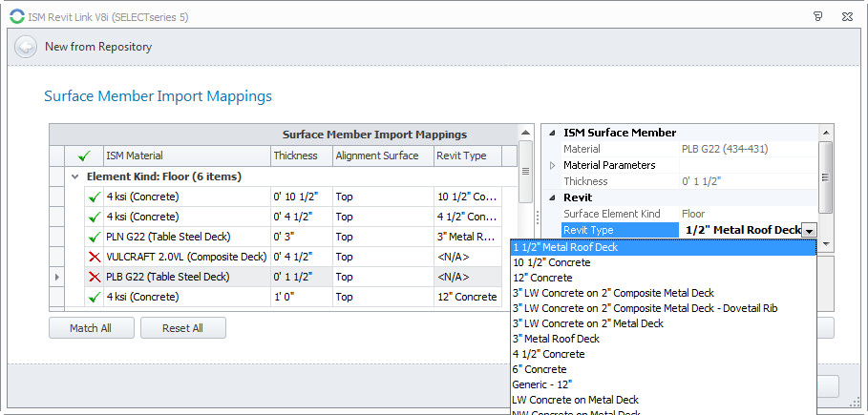Sort by Alignment Surface column header

click(x=383, y=156)
